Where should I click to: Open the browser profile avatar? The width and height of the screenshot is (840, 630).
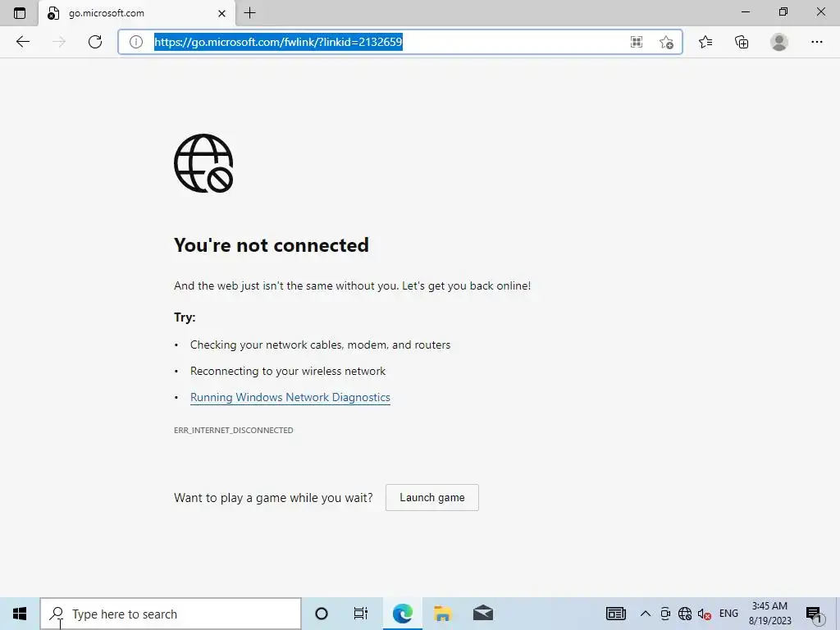[x=779, y=42]
